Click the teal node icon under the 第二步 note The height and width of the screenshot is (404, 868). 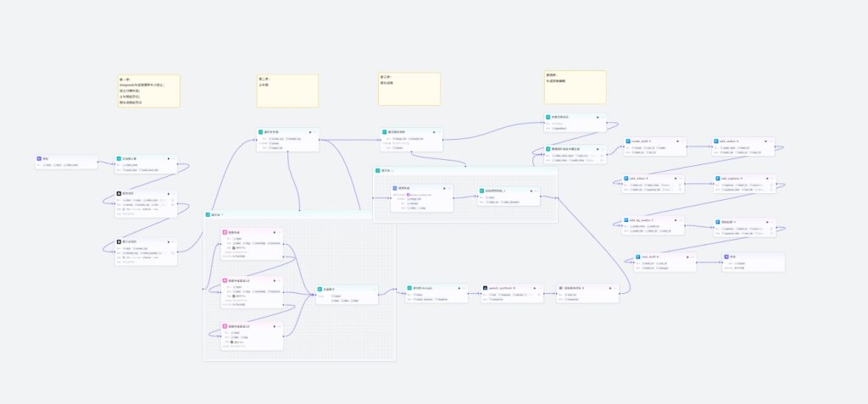[261, 132]
